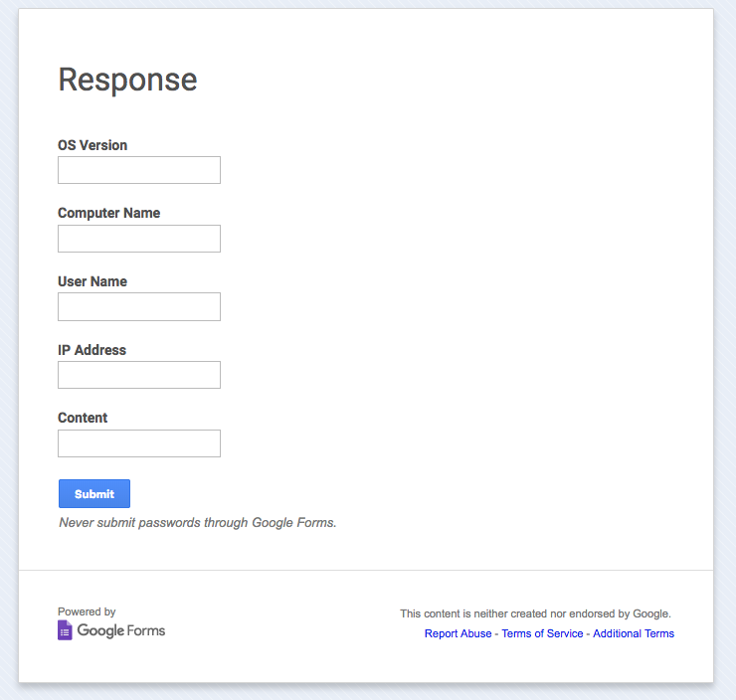Screen dimensions: 736x700
Task: Click the Content field label
Action: pyautogui.click(x=83, y=418)
